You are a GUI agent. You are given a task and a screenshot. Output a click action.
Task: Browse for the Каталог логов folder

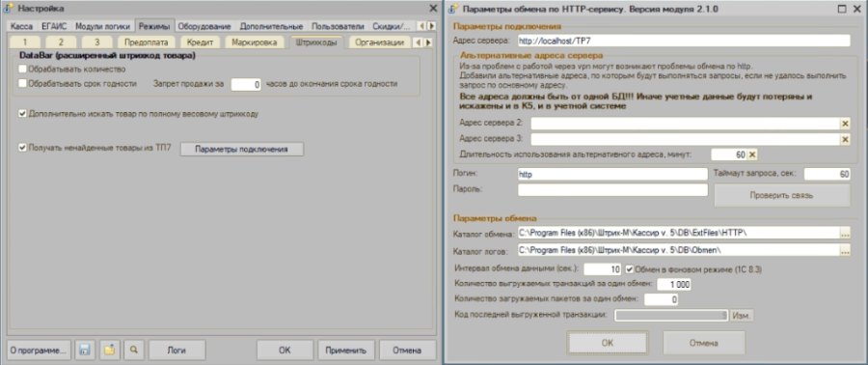pyautogui.click(x=845, y=251)
